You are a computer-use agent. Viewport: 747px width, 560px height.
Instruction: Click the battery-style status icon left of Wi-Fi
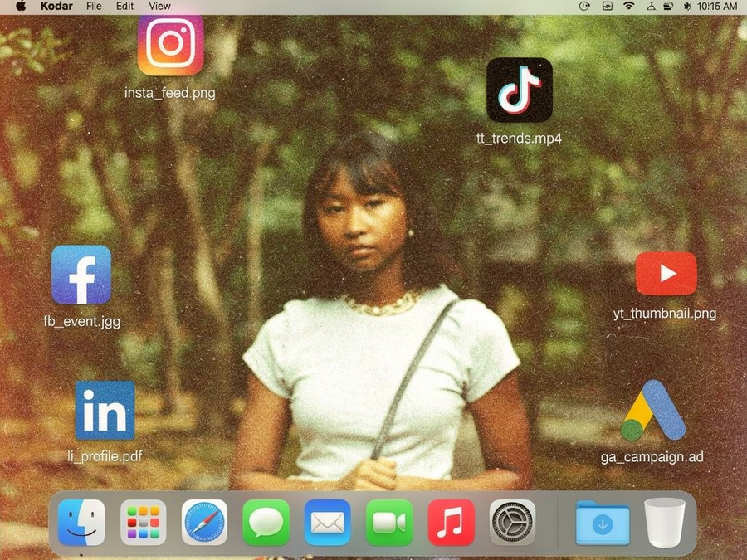tap(608, 6)
